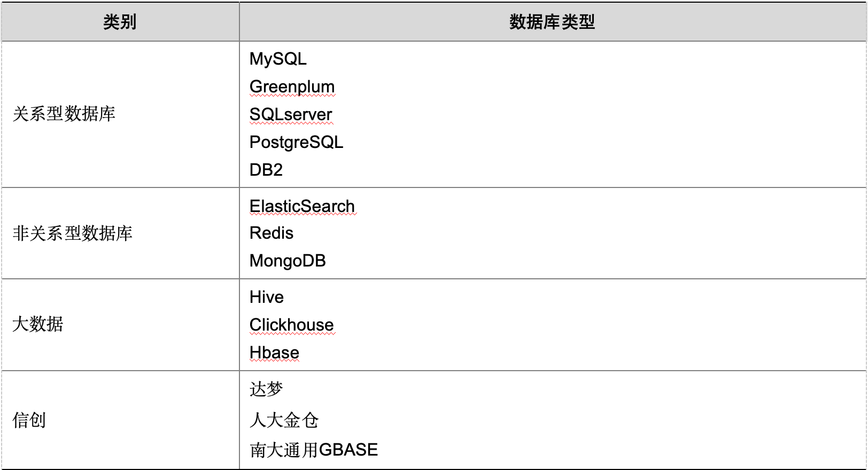Click the 数据库类型 column header
Image resolution: width=868 pixels, height=470 pixels.
tap(552, 22)
